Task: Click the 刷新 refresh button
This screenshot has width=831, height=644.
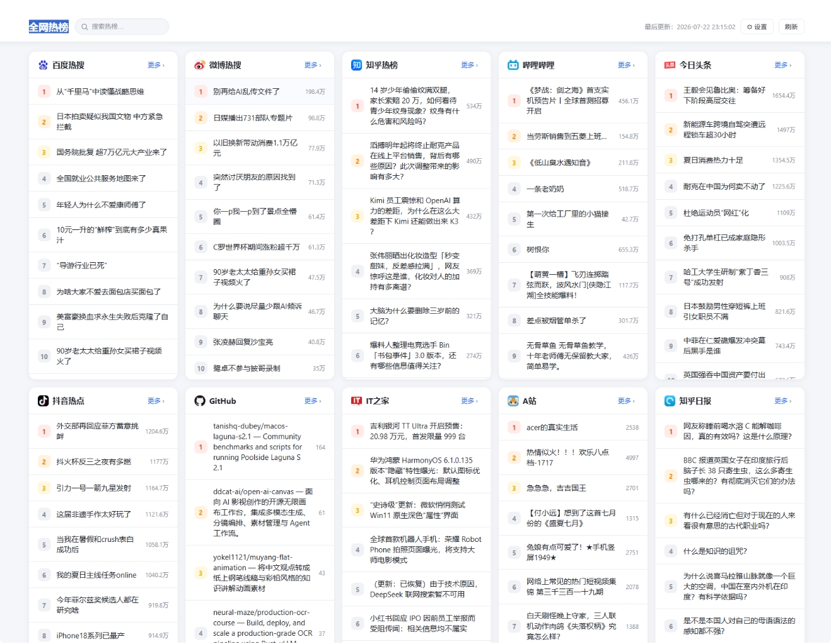Action: (791, 26)
